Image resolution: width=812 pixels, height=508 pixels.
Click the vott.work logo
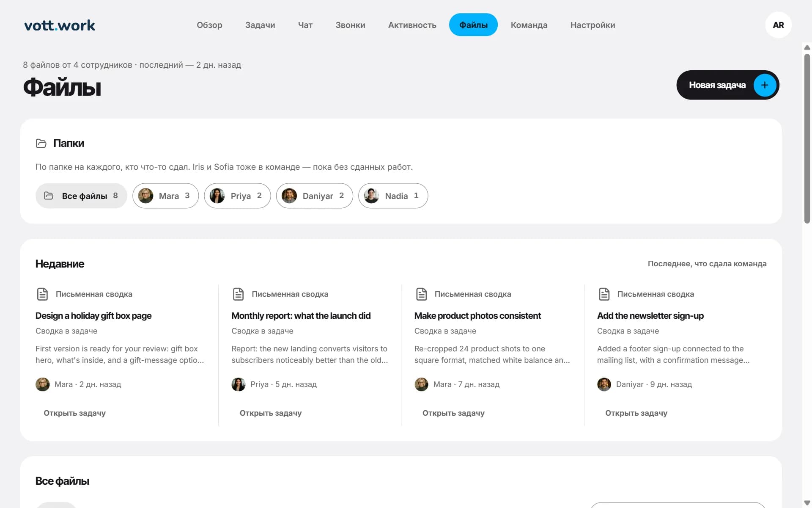pos(60,25)
